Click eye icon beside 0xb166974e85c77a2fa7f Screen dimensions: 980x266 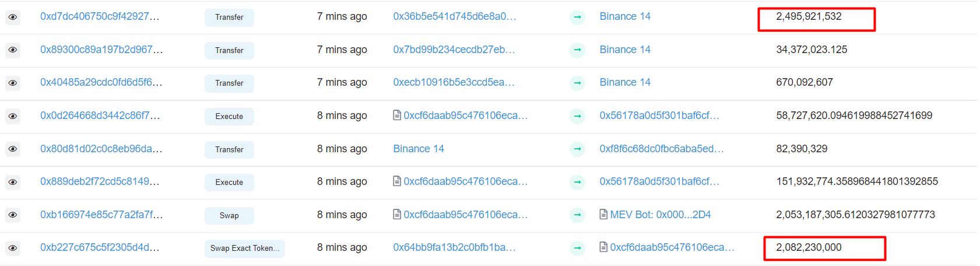[x=12, y=215]
